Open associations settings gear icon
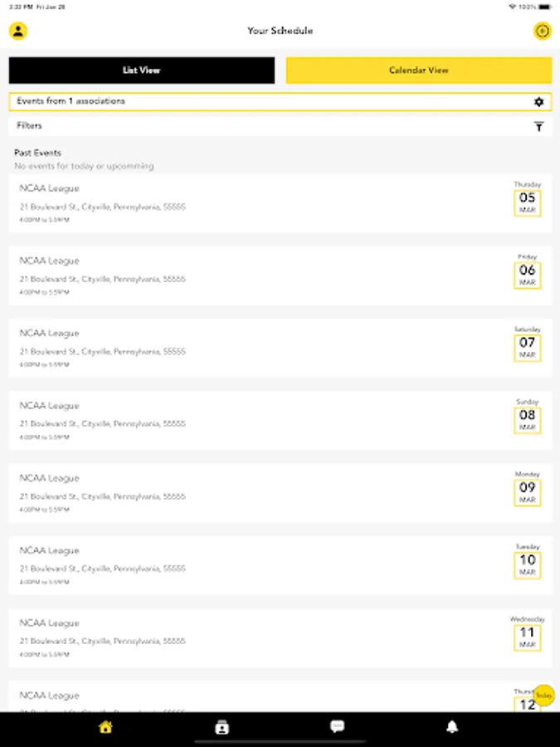This screenshot has width=560, height=747. 538,101
